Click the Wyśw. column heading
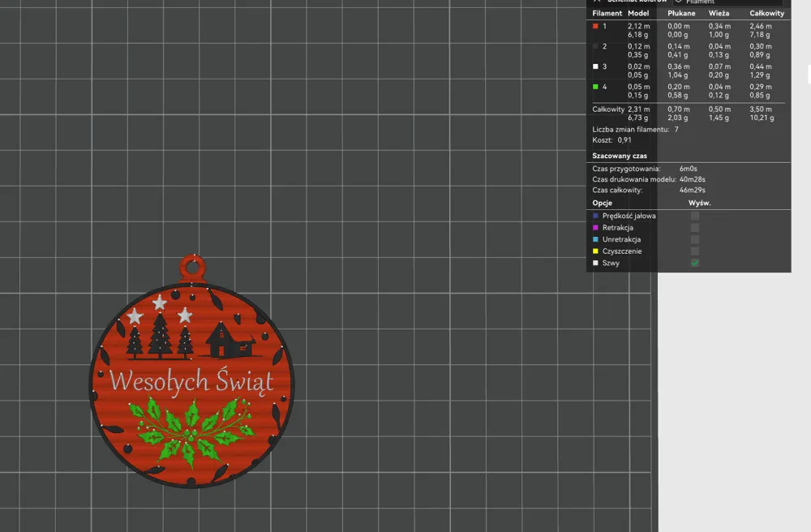The image size is (811, 532). click(699, 203)
